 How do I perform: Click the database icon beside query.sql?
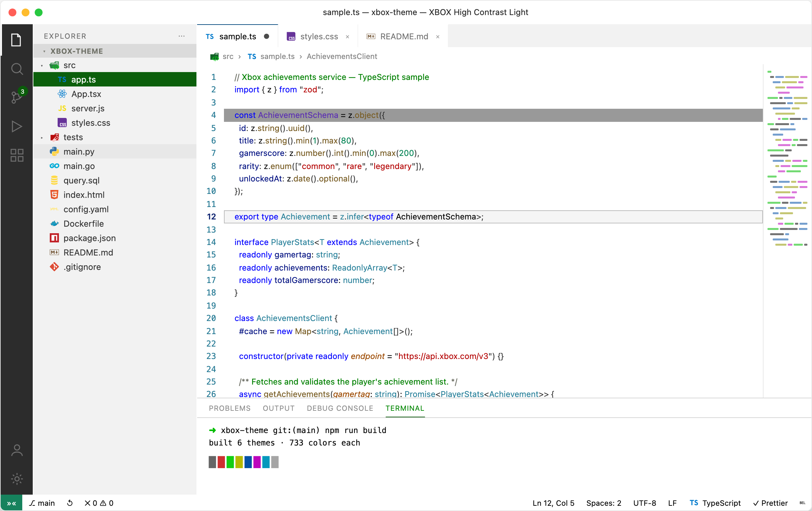pos(54,180)
